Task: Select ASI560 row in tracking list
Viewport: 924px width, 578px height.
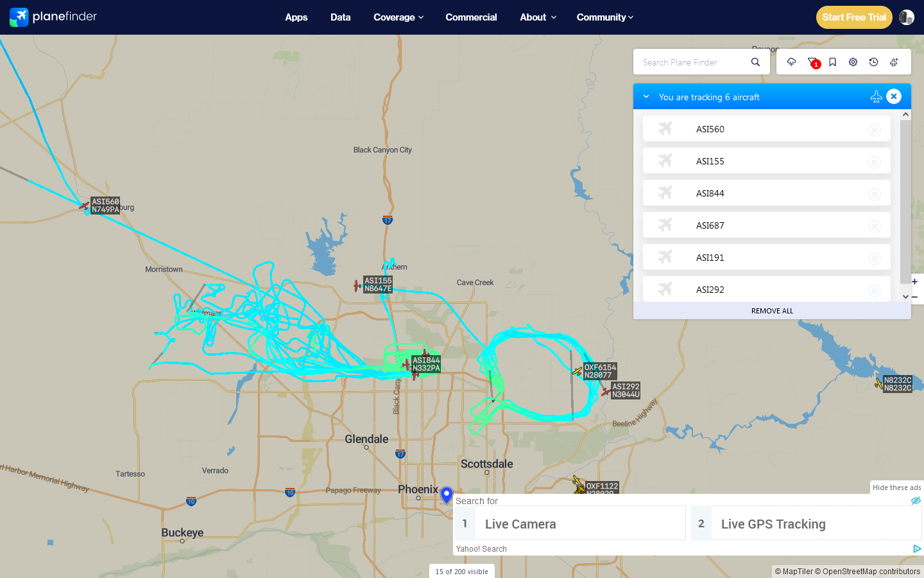Action: click(767, 128)
